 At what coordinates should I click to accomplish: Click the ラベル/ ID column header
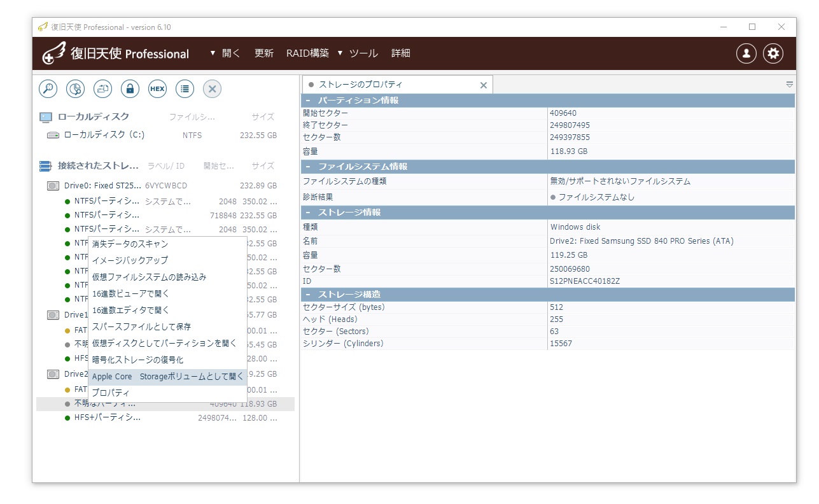[x=166, y=166]
